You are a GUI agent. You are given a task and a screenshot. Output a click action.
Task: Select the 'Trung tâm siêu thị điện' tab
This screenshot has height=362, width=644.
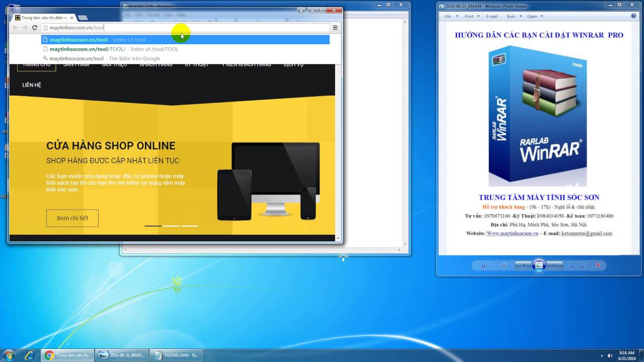pyautogui.click(x=44, y=18)
